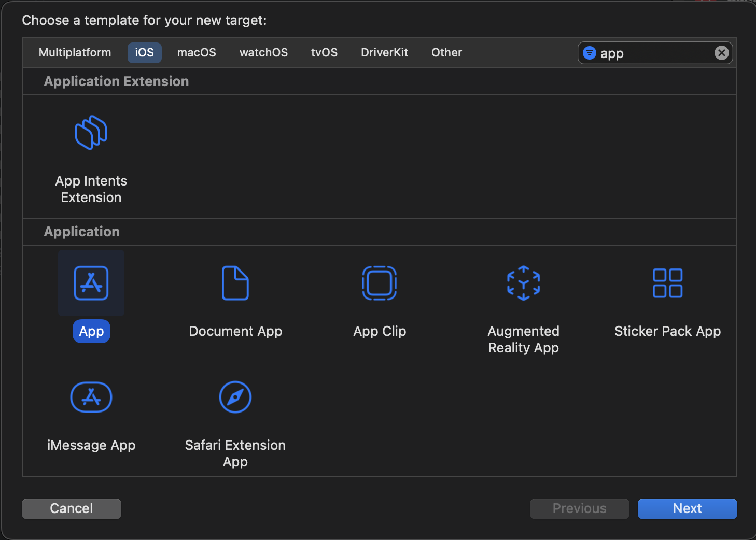Switch to the watchOS tab
This screenshot has width=756, height=540.
coord(263,53)
